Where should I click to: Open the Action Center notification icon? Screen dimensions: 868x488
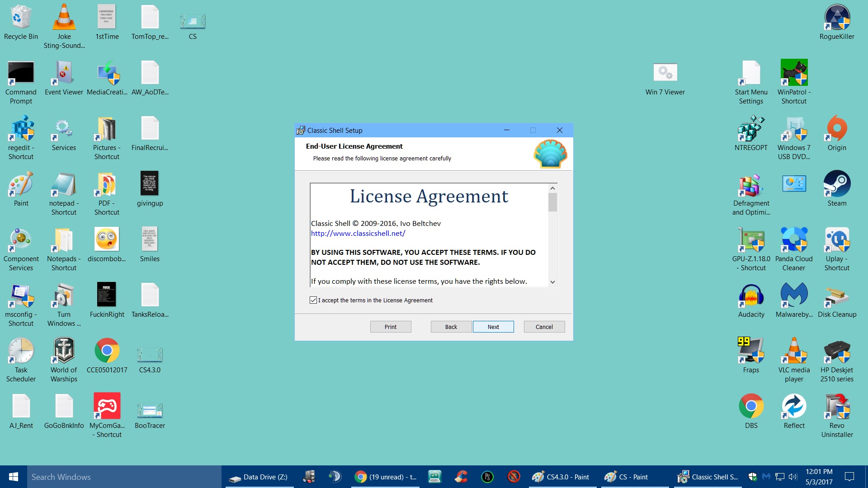point(849,477)
